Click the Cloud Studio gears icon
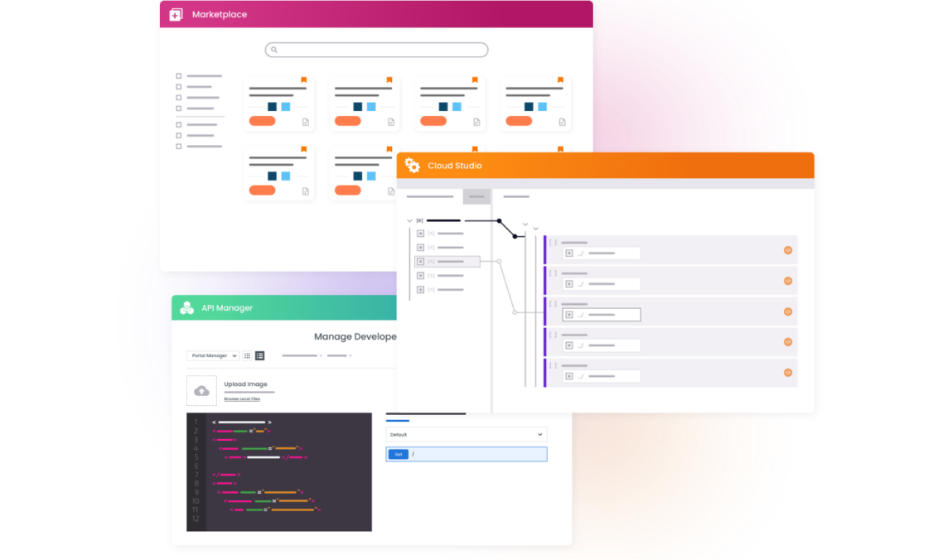Image resolution: width=928 pixels, height=560 pixels. pos(413,165)
